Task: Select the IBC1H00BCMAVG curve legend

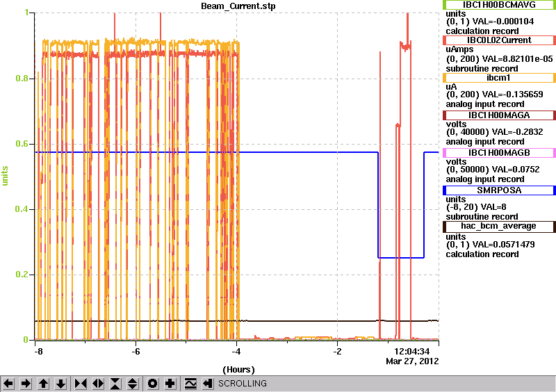Action: pos(499,5)
